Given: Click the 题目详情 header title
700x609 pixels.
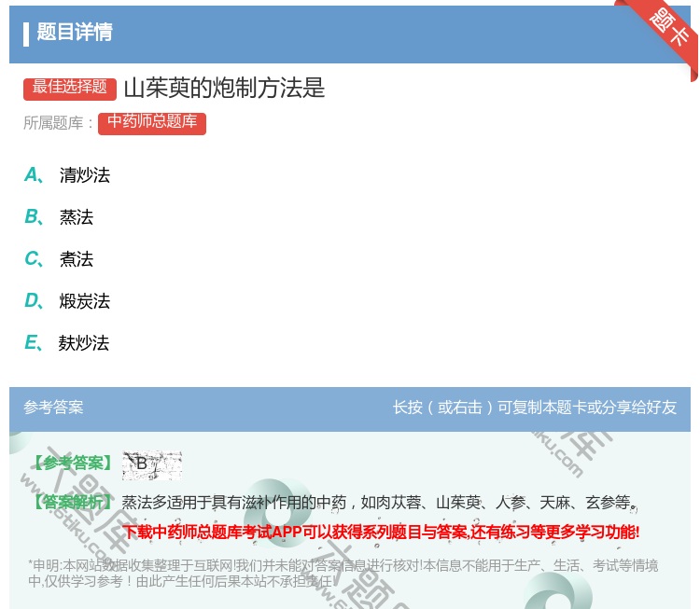Looking at the screenshot, I should [75, 32].
